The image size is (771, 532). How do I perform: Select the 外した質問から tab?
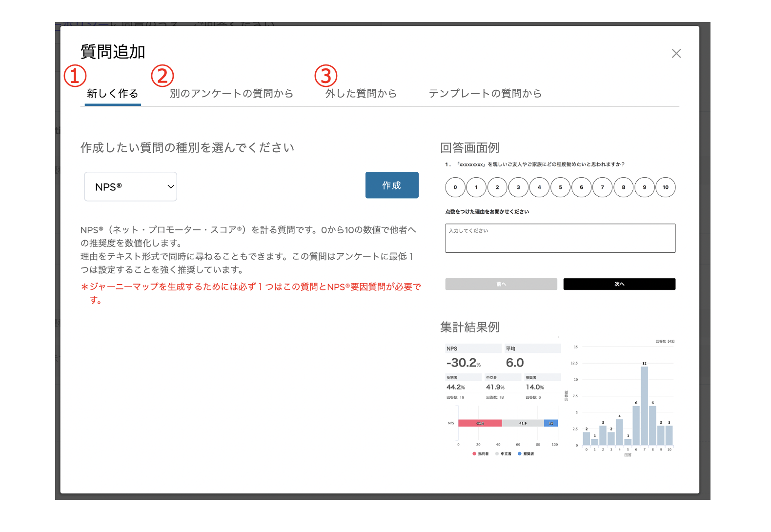click(361, 94)
